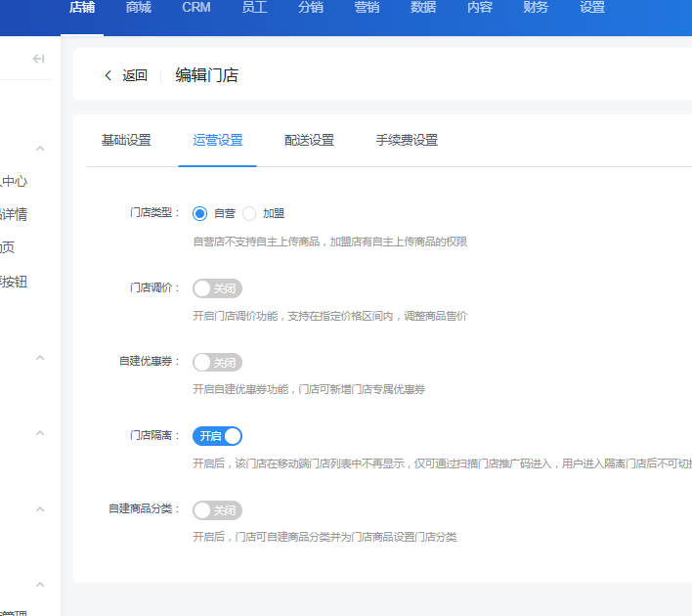
Task: Enable the 门店调价 switch
Action: coord(217,288)
